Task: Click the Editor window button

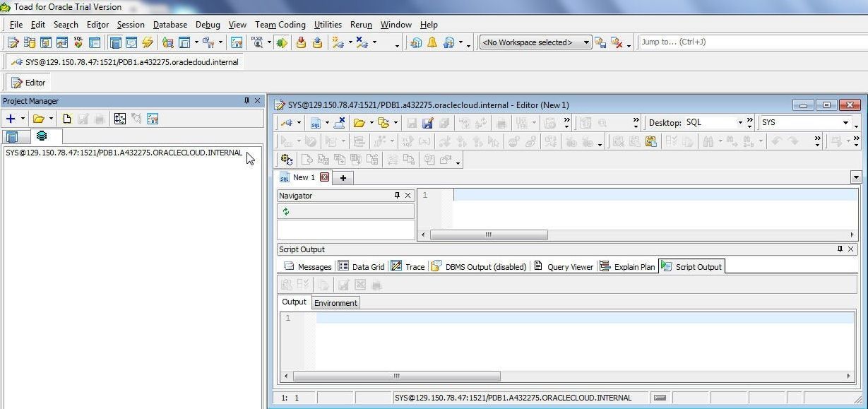Action: [x=28, y=83]
